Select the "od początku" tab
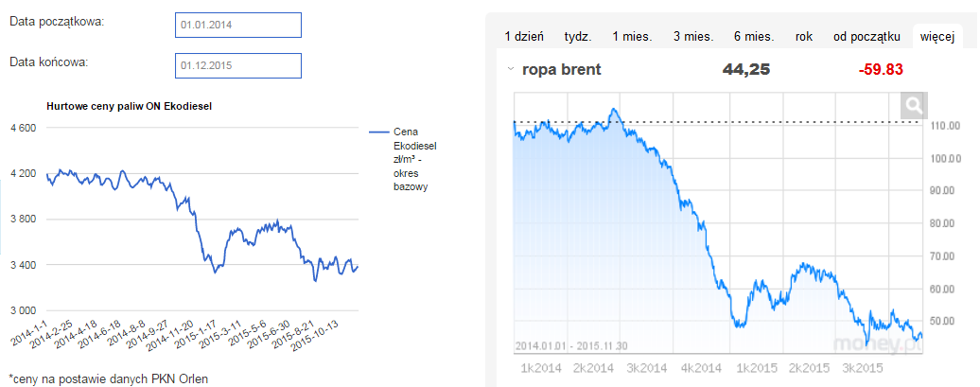 click(x=866, y=37)
